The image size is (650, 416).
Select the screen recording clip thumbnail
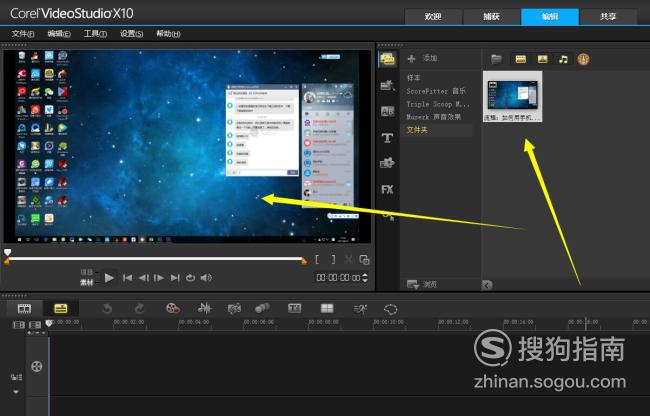click(x=512, y=96)
